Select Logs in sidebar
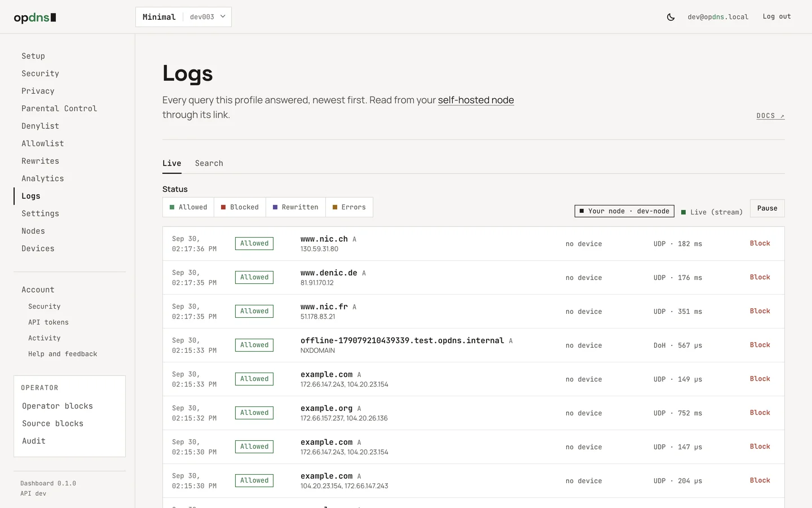 [x=31, y=196]
